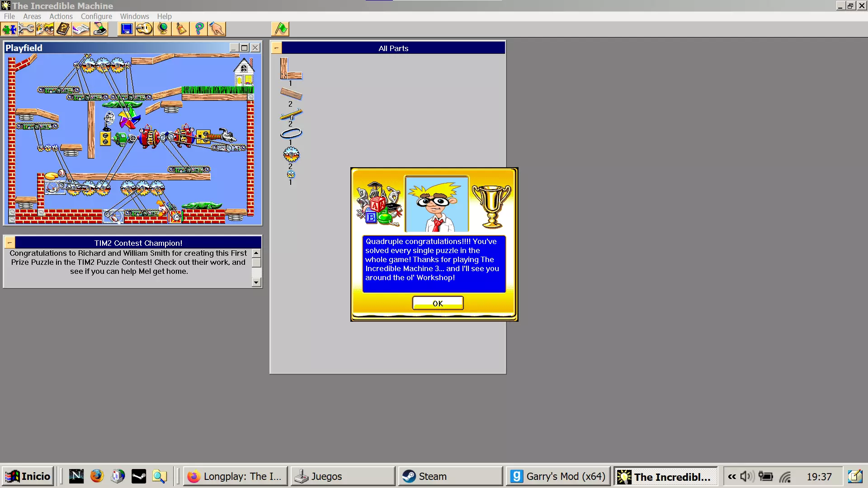Viewport: 868px width, 488px height.
Task: Open the Configure menu
Action: pyautogui.click(x=96, y=16)
